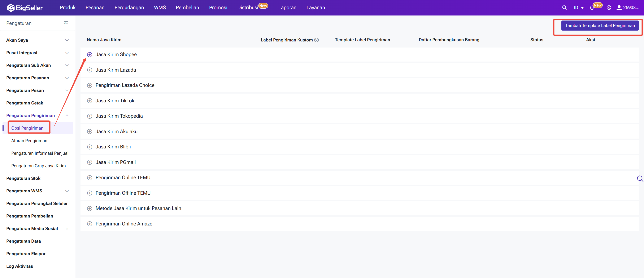Open Aturan Pengiriman sidebar link
This screenshot has height=278, width=644.
[29, 140]
